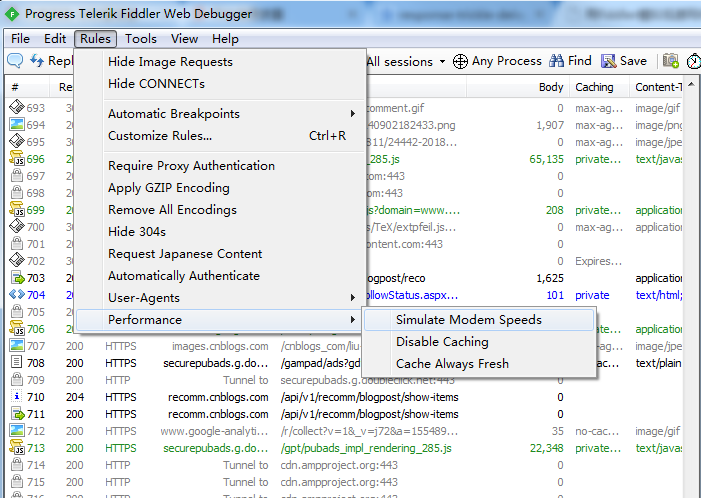The height and width of the screenshot is (498, 701).
Task: Expand User-Agents submenu
Action: pyautogui.click(x=219, y=298)
